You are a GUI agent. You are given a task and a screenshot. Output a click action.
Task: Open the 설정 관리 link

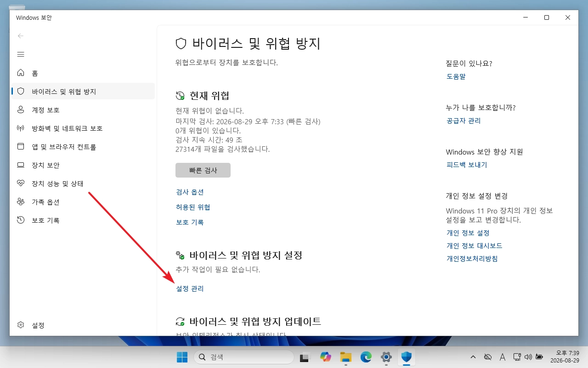pyautogui.click(x=190, y=288)
